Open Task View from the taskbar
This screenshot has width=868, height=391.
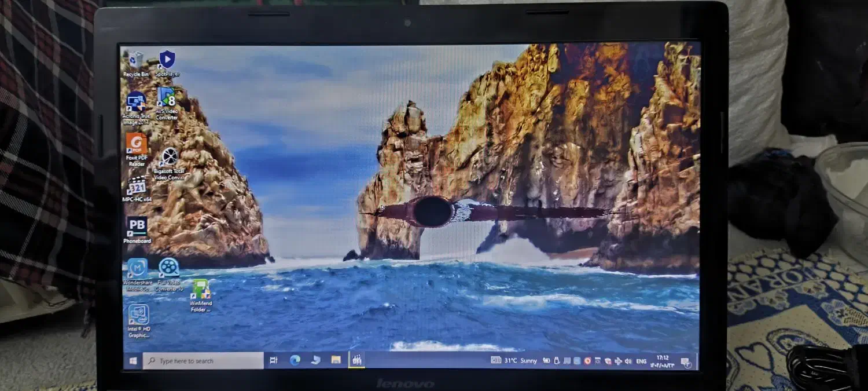point(273,360)
